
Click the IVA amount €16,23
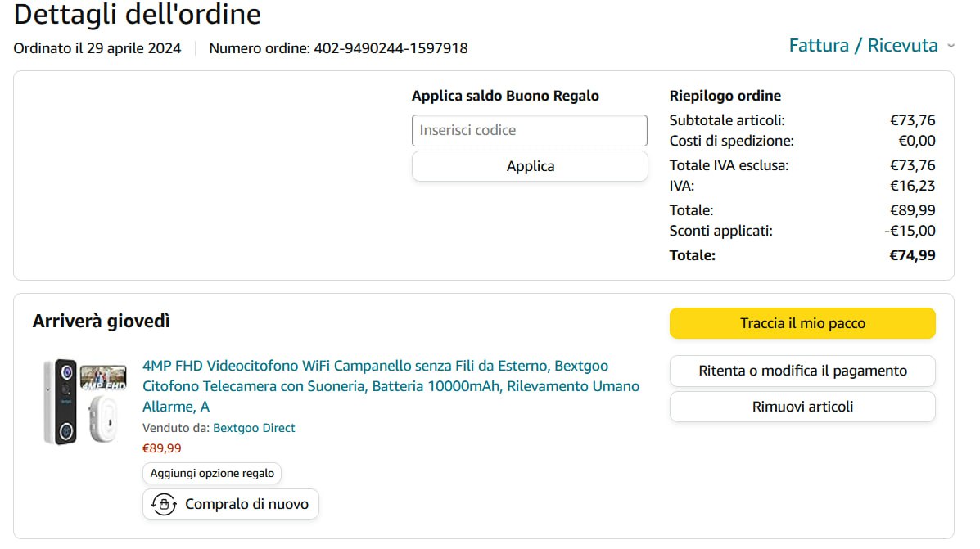coord(912,186)
